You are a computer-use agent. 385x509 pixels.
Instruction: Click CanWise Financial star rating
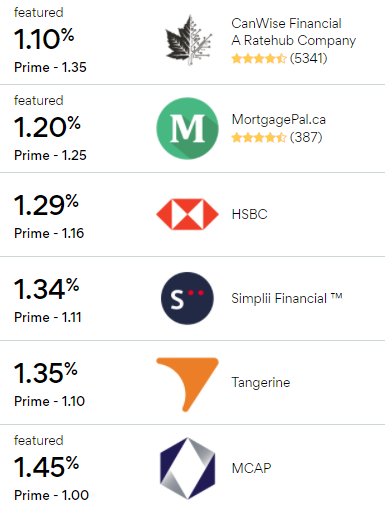(259, 59)
